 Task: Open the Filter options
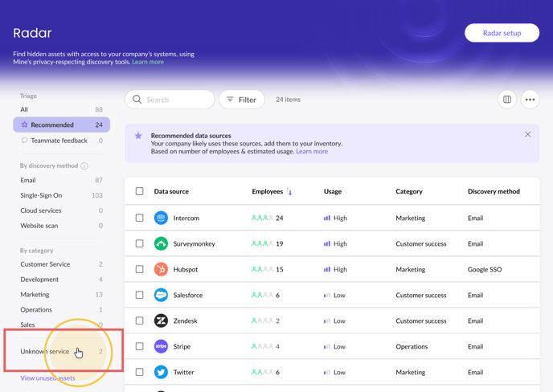(x=242, y=100)
